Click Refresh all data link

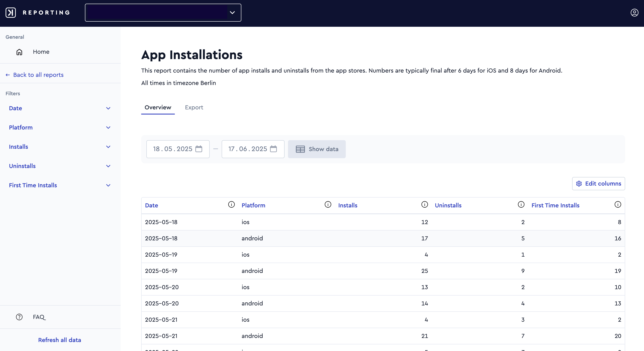59,340
